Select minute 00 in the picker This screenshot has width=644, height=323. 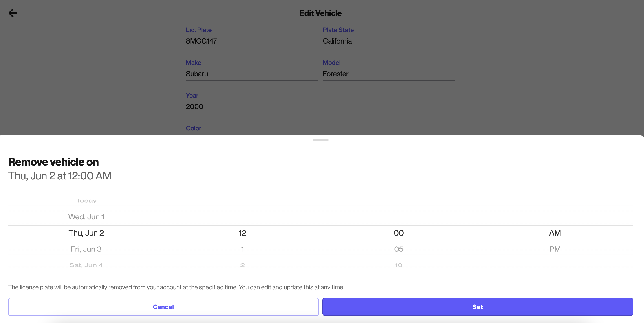tap(399, 233)
